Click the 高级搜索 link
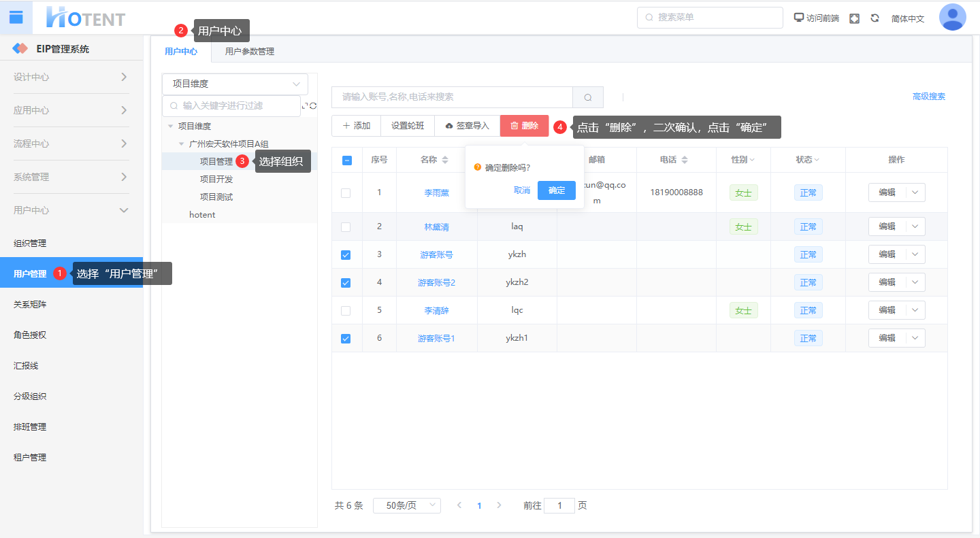The width and height of the screenshot is (980, 538). click(928, 97)
